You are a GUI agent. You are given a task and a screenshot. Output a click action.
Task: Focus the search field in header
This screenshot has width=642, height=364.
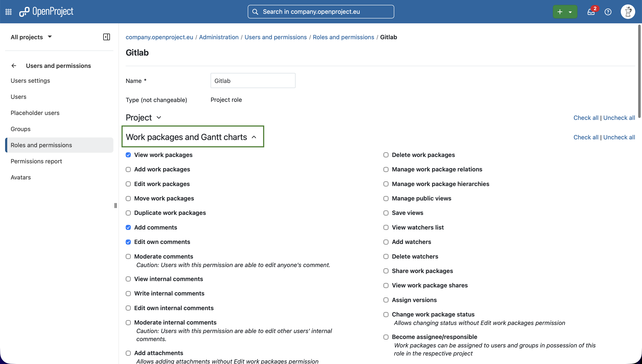tap(321, 12)
